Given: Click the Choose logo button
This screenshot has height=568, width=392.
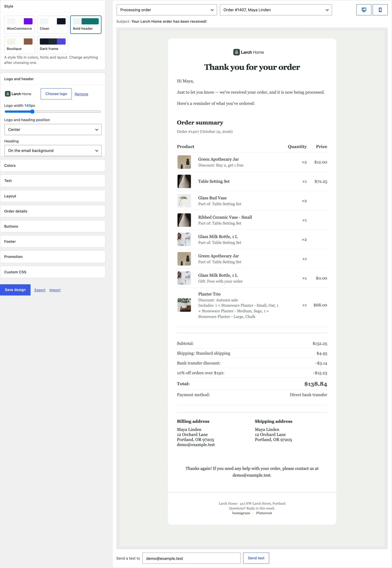Looking at the screenshot, I should point(56,94).
